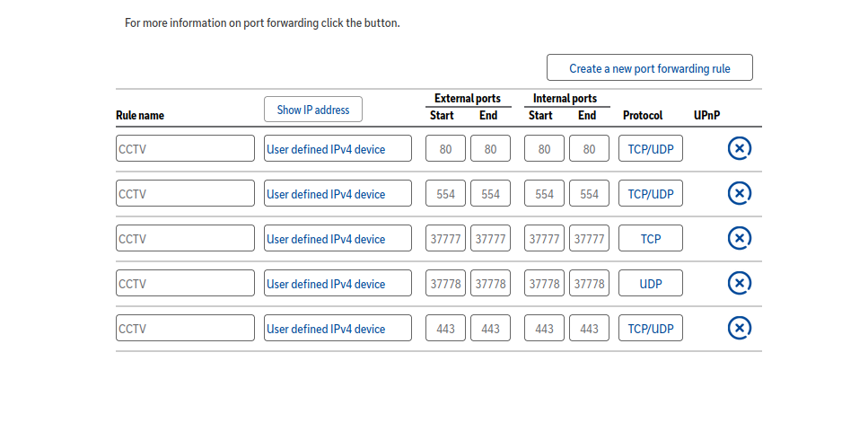This screenshot has width=868, height=423.
Task: Click external end port field showing 443
Action: tap(490, 329)
